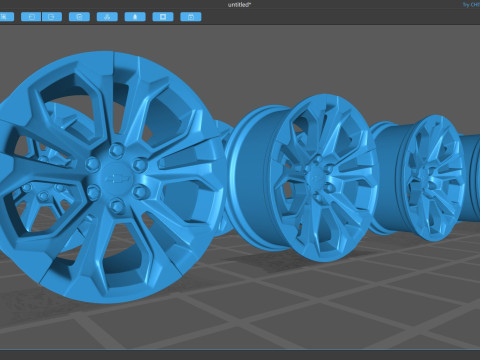Click the calendar-like last toolbar button
The image size is (480, 360).
tap(191, 17)
